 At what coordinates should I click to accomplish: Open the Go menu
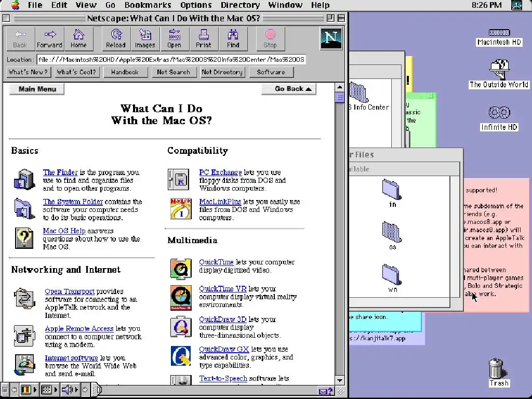click(x=110, y=5)
